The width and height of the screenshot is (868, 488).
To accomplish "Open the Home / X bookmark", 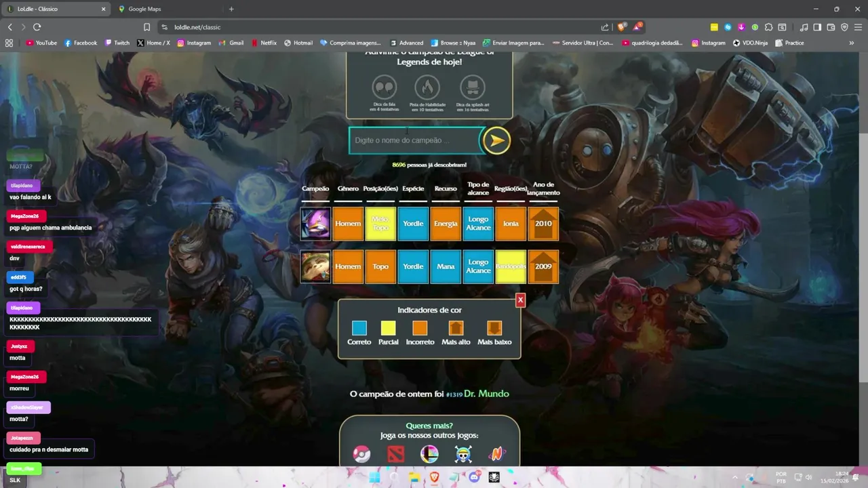I will (153, 43).
